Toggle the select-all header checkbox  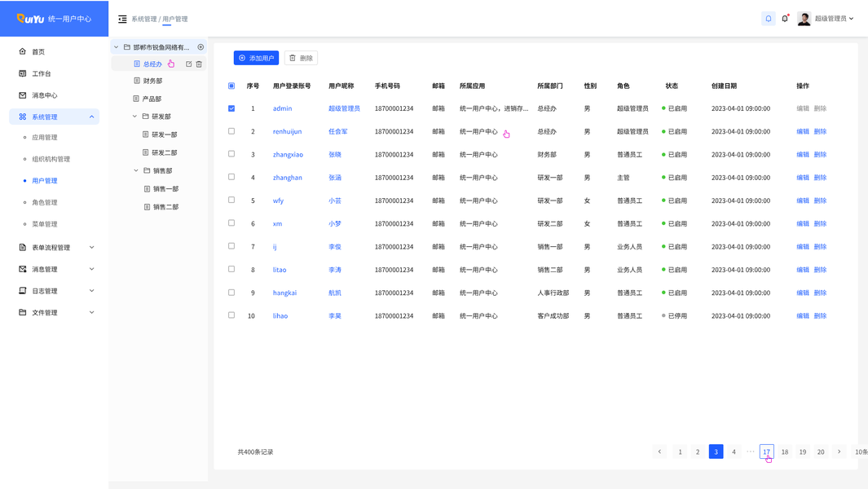pyautogui.click(x=231, y=86)
